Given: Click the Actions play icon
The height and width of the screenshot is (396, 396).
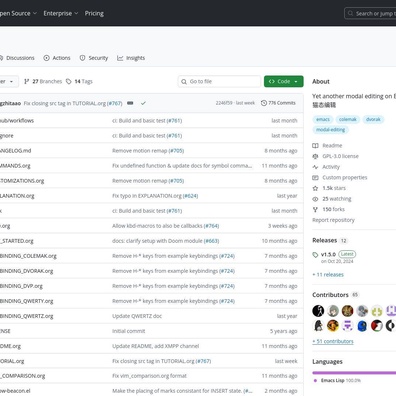Looking at the screenshot, I should pyautogui.click(x=46, y=58).
